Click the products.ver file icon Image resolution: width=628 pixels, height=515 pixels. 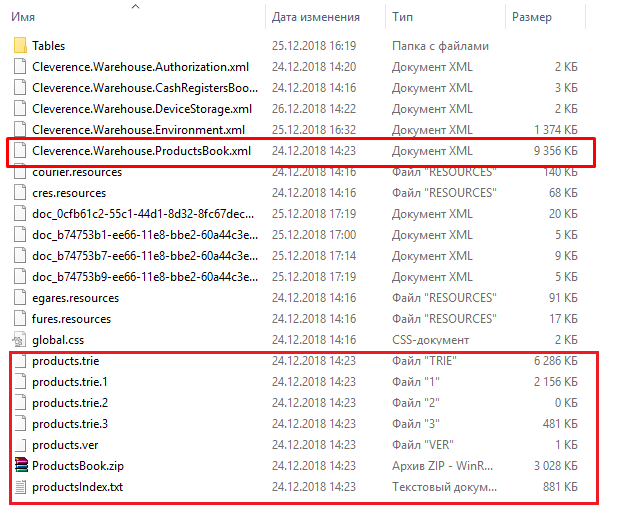click(20, 445)
